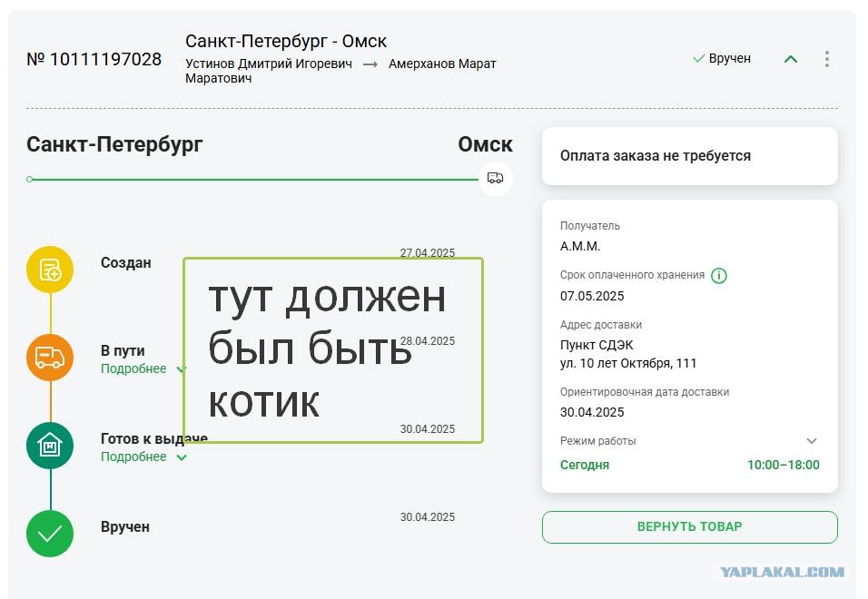868x599 pixels.
Task: Click the estimated delivery date 30.04.2025
Action: [x=592, y=412]
